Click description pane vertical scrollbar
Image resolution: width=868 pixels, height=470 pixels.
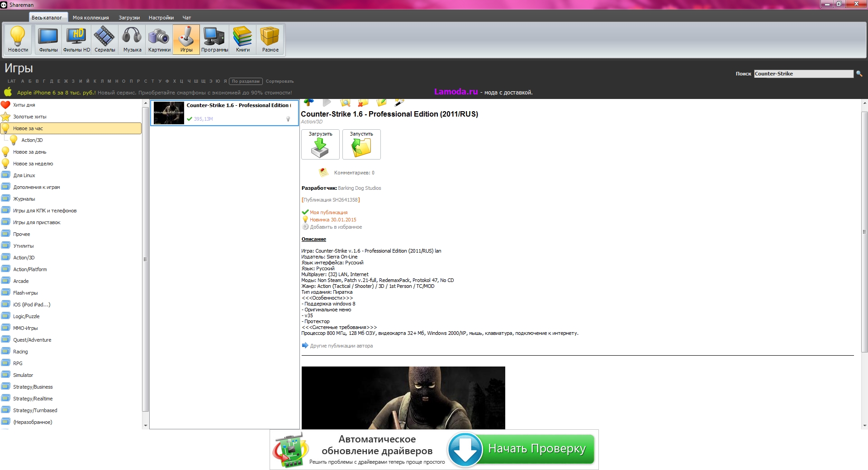864,231
